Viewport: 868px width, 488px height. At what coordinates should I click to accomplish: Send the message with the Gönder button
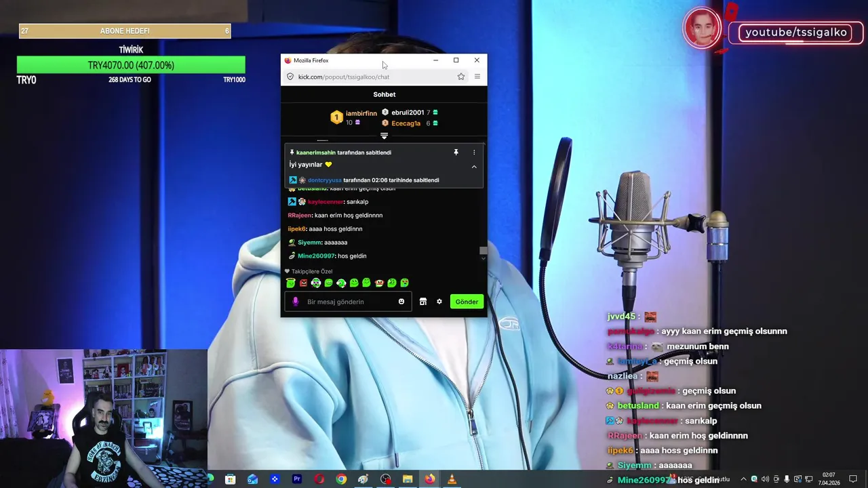[467, 302]
